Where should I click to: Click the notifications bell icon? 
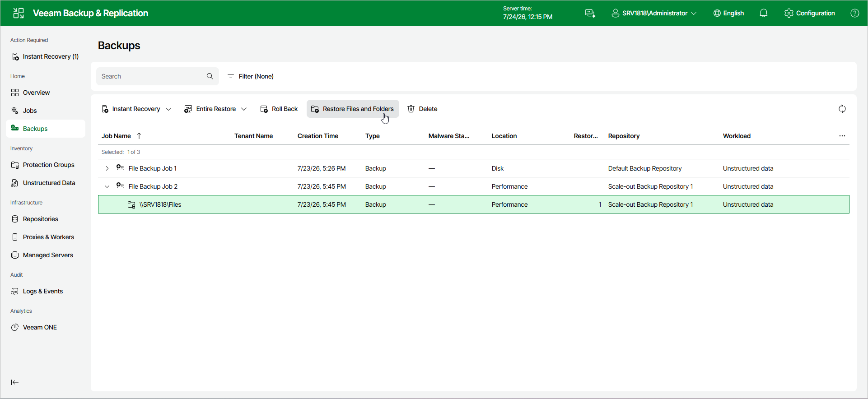click(x=764, y=13)
